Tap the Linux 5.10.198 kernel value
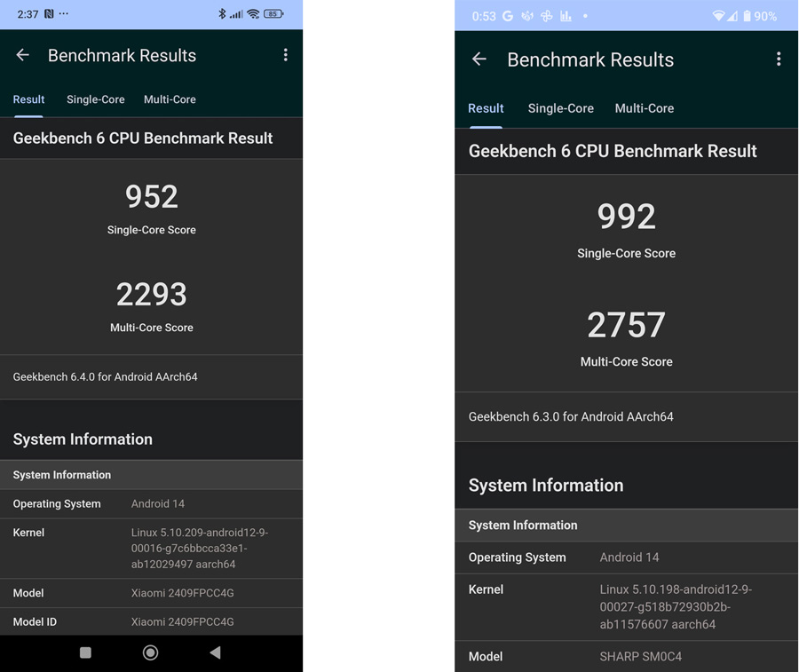Viewport: 799px width, 672px height. (676, 607)
